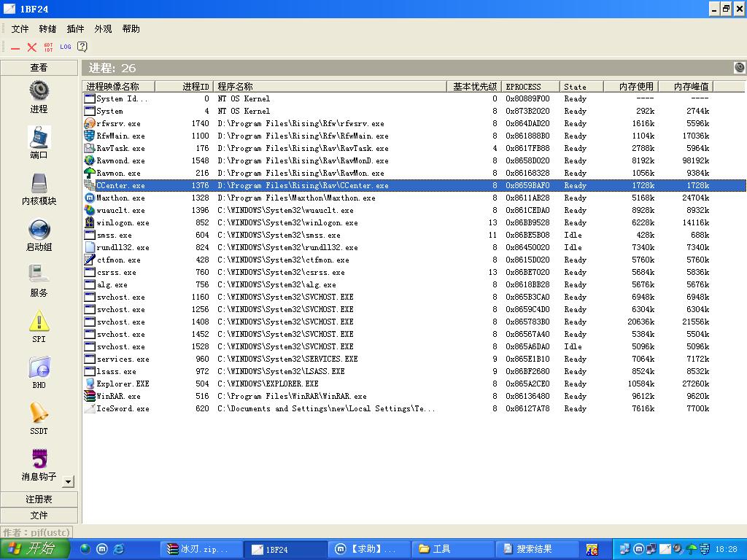Sort by 基本优先级 column header
The width and height of the screenshot is (747, 560).
[x=473, y=86]
